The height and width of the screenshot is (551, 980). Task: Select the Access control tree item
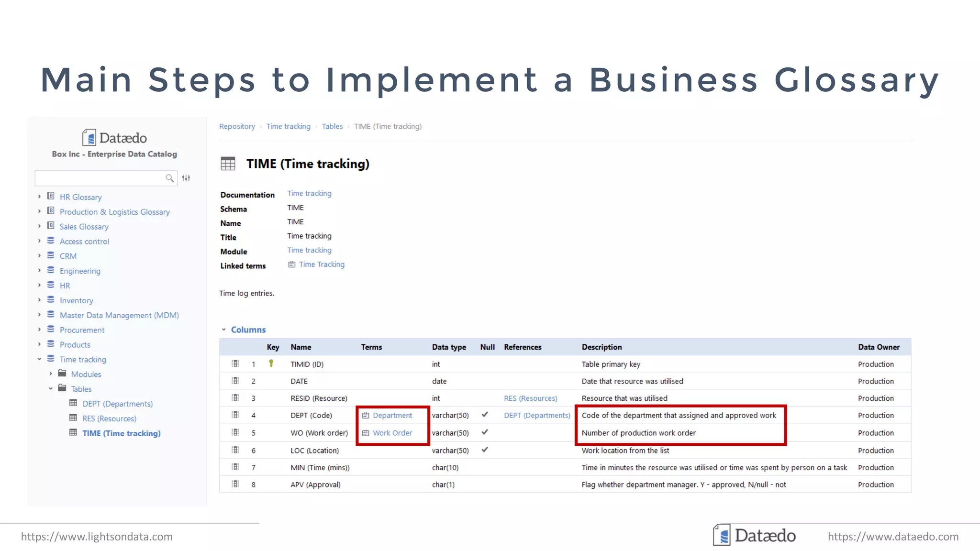[x=84, y=242]
